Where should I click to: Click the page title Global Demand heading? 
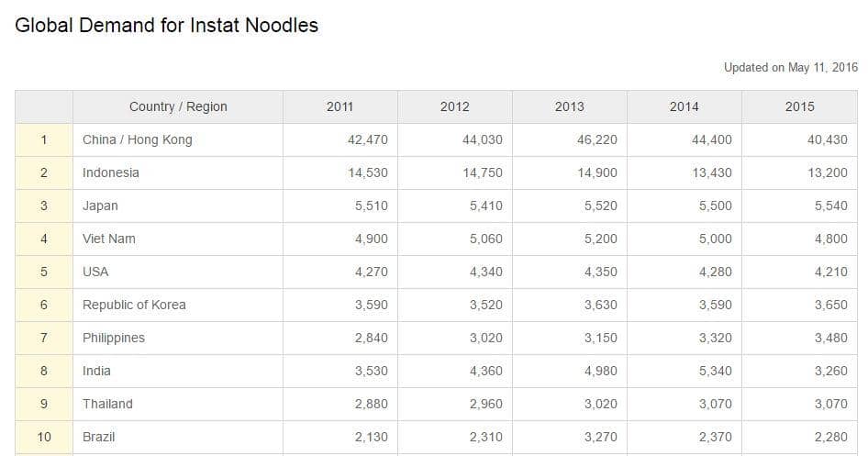pyautogui.click(x=167, y=26)
